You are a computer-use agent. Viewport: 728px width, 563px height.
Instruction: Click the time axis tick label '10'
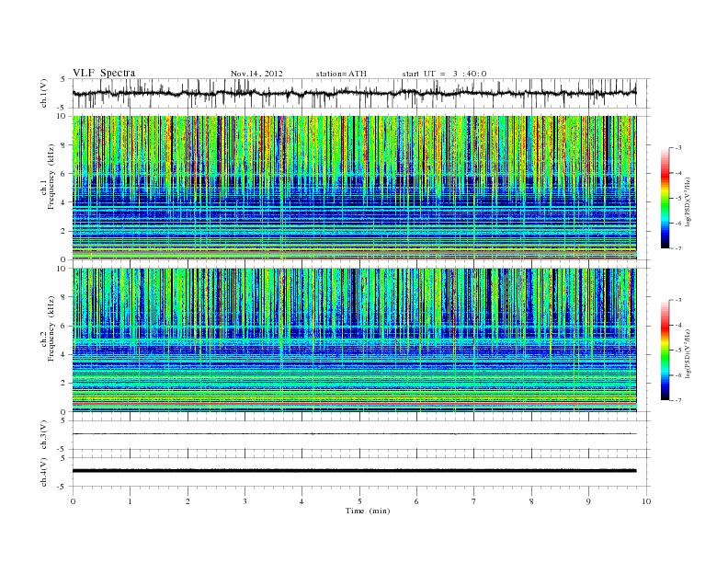[x=646, y=501]
